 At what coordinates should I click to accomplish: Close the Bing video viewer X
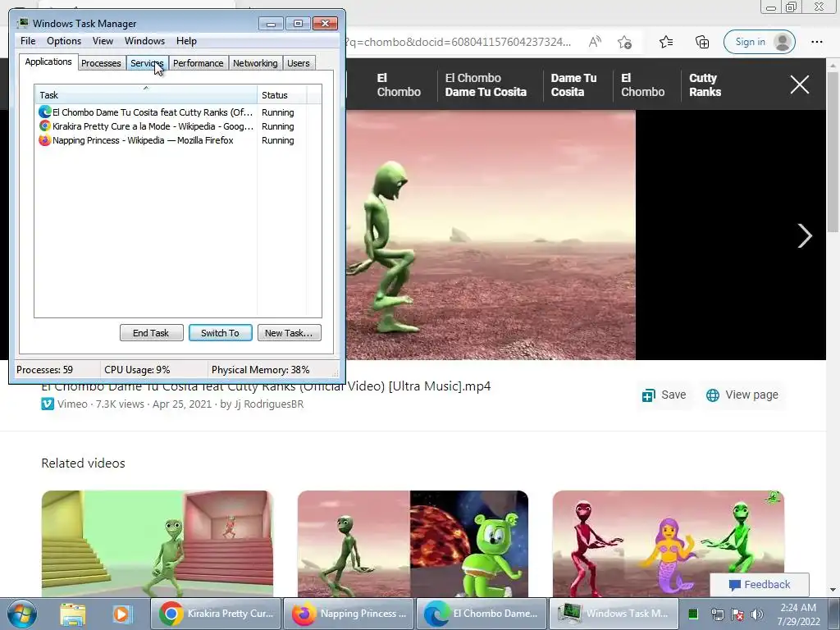(799, 84)
